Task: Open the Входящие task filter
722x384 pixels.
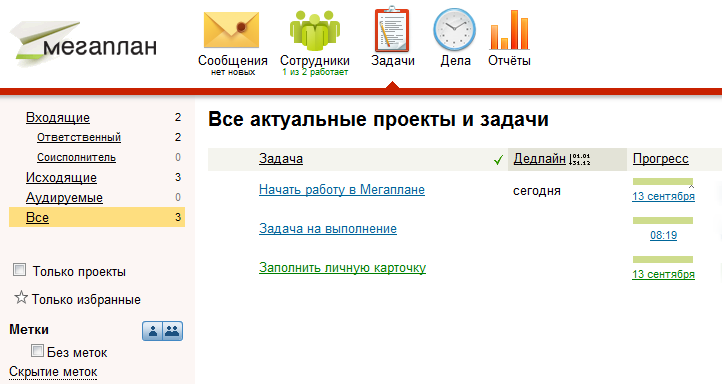Action: click(x=58, y=117)
